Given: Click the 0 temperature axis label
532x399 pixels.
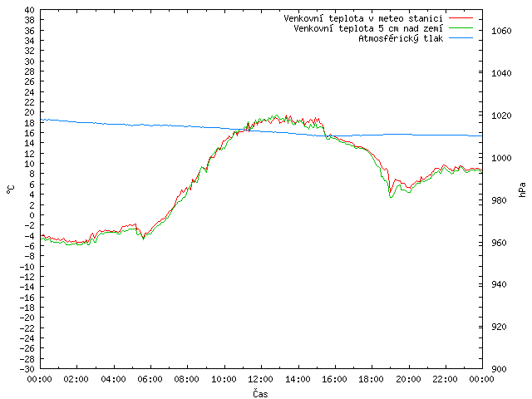Looking at the screenshot, I should click(x=32, y=215).
